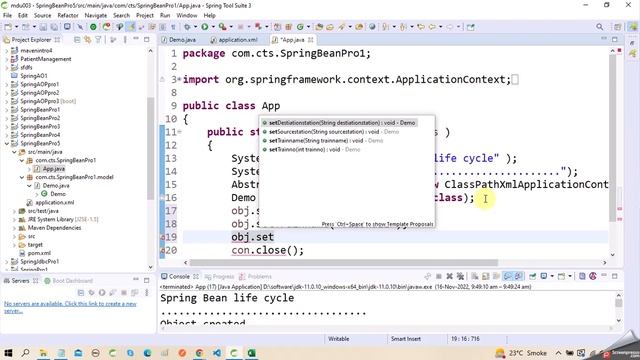The width and height of the screenshot is (640, 360).
Task: Toggle Scroll Lock in Console toolbar
Action: point(485,276)
